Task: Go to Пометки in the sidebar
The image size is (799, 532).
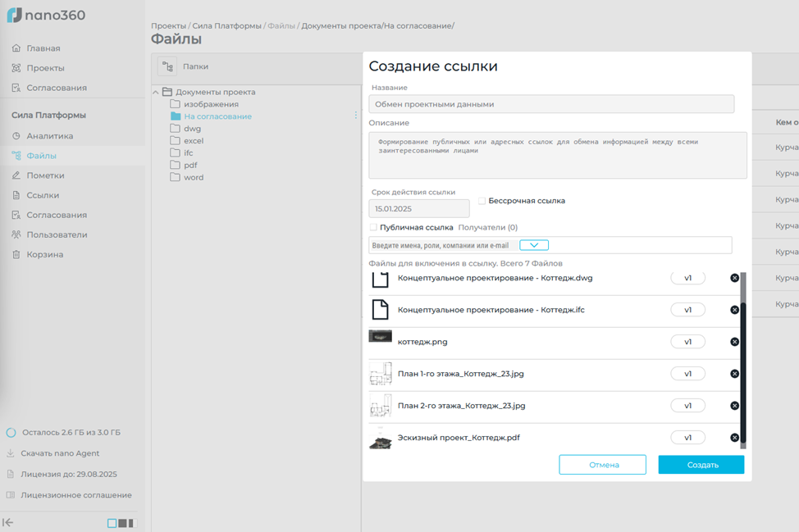Action: pos(45,175)
